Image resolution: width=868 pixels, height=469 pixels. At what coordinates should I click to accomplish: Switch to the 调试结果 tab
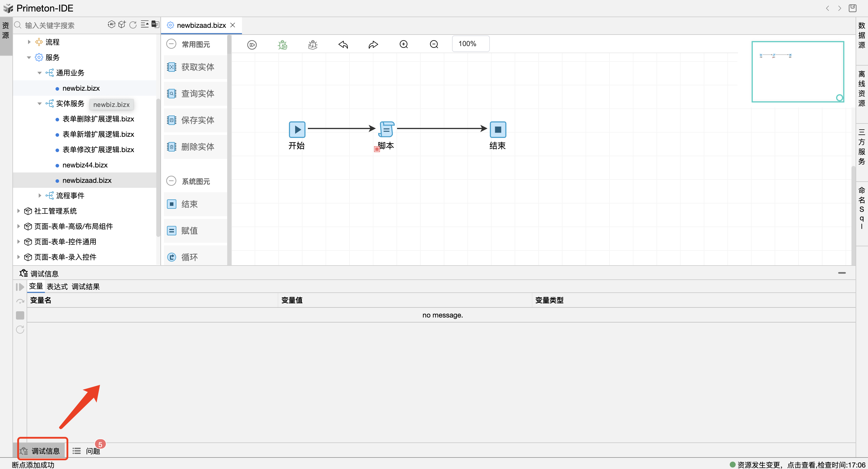86,287
